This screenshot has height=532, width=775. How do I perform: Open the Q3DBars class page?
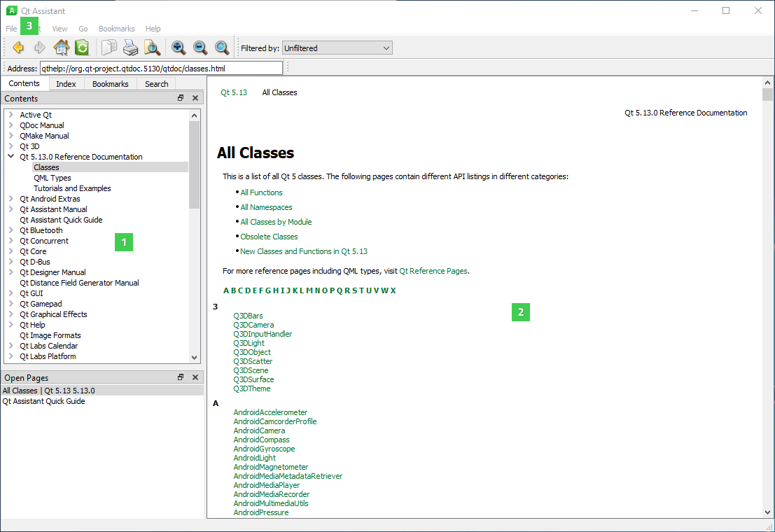click(248, 316)
